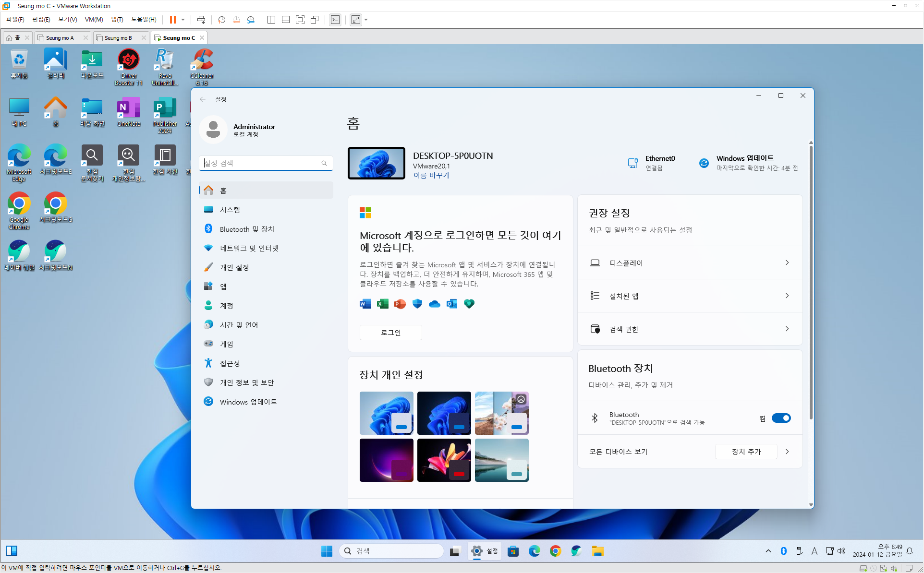Screen dimensions: 924x573
Task: Turn off the Bluetooth toggle
Action: (x=781, y=418)
